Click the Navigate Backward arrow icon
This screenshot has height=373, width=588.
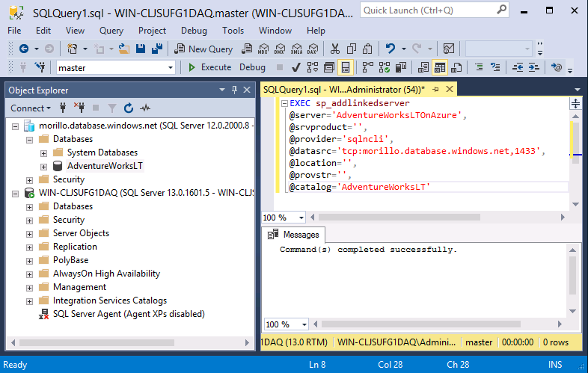click(x=24, y=49)
